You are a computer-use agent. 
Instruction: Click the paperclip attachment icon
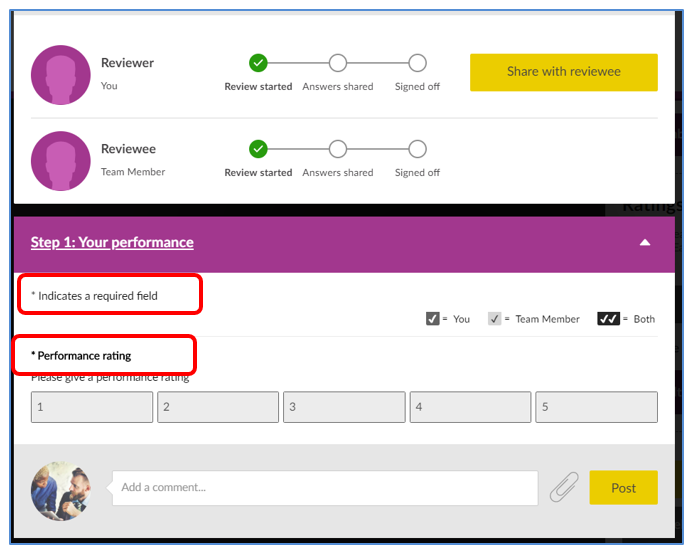click(x=564, y=488)
